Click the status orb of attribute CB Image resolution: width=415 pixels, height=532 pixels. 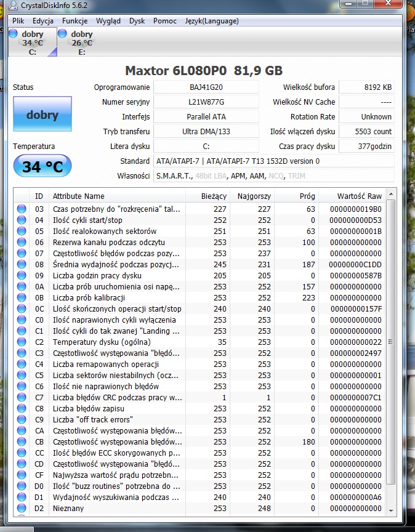pyautogui.click(x=22, y=441)
